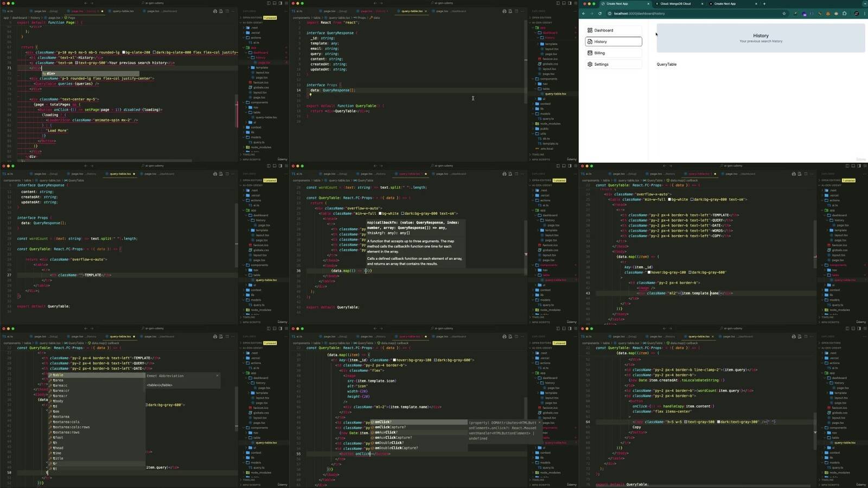Click dark:bg-slate-800 color swatch in div> suggestion editor
868x488 pixels.
point(154,53)
